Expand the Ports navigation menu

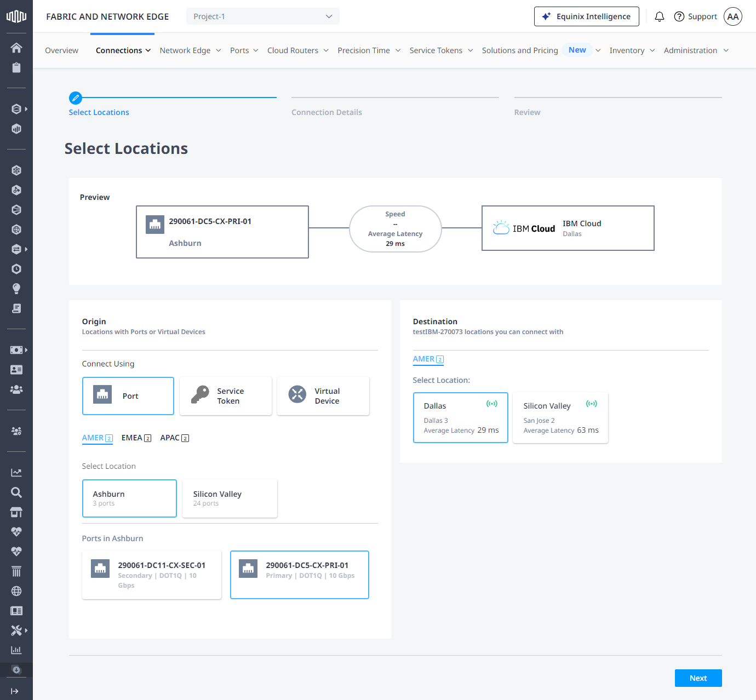click(x=244, y=50)
